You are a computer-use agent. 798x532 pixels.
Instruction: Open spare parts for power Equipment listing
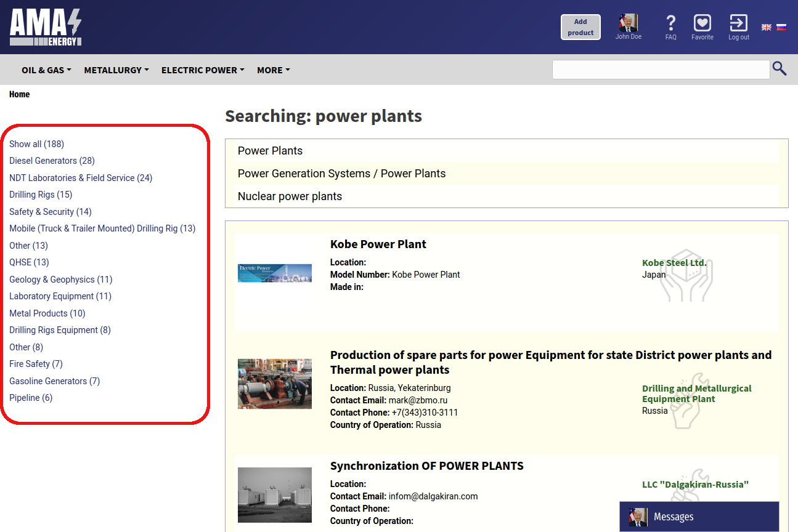[x=551, y=362]
